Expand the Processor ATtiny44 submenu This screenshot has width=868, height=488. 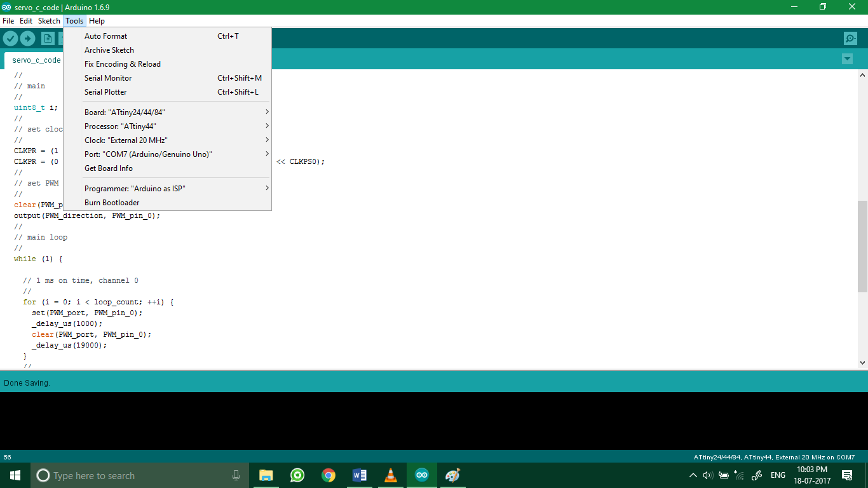click(168, 126)
